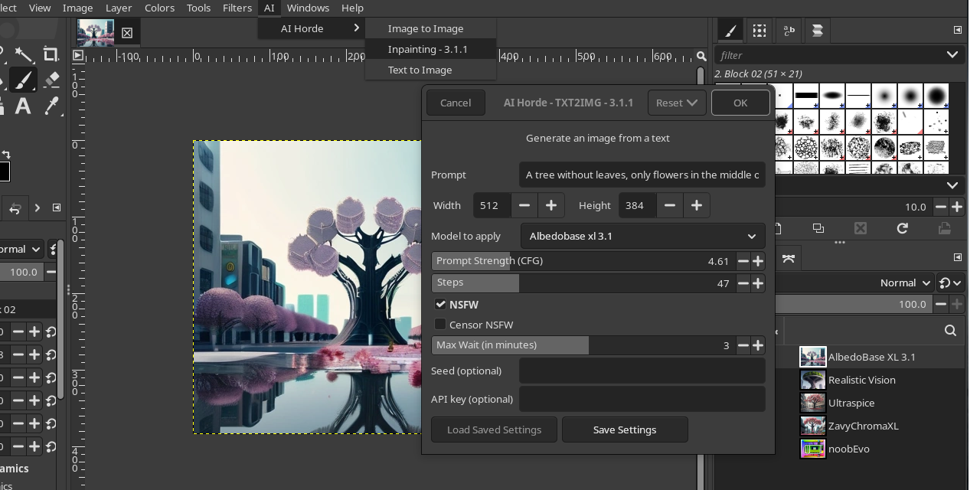Expand the brushes filter dropdown
This screenshot has width=980, height=490.
pyautogui.click(x=952, y=54)
